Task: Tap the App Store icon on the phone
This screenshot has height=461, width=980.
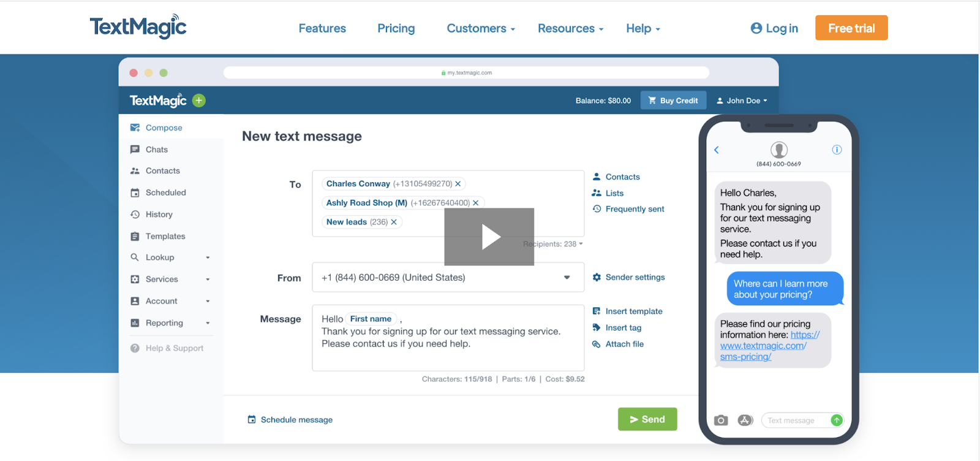Action: click(745, 420)
